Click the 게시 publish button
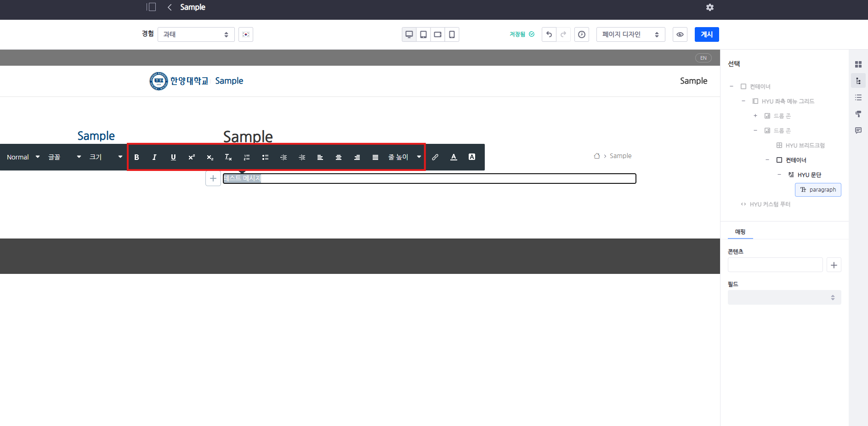 706,34
